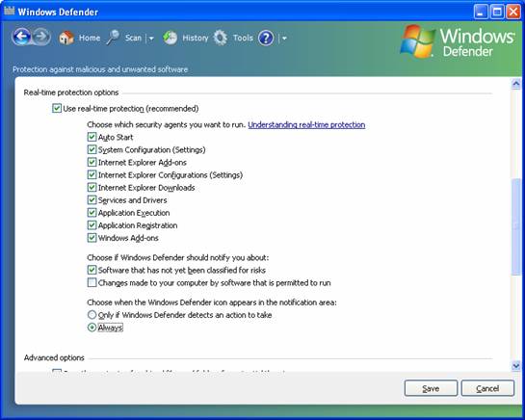Toggle System Configuration (Settings) agent
The image size is (525, 420).
click(x=92, y=149)
